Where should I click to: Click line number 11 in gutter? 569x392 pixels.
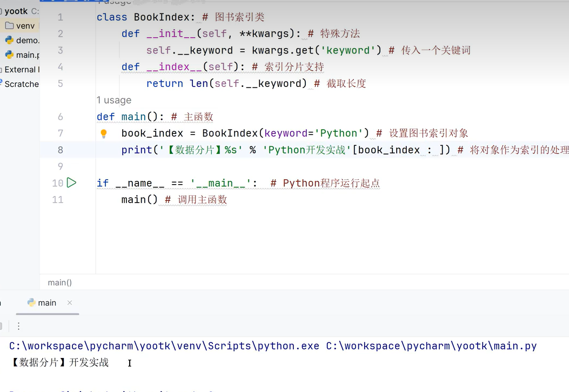[58, 200]
